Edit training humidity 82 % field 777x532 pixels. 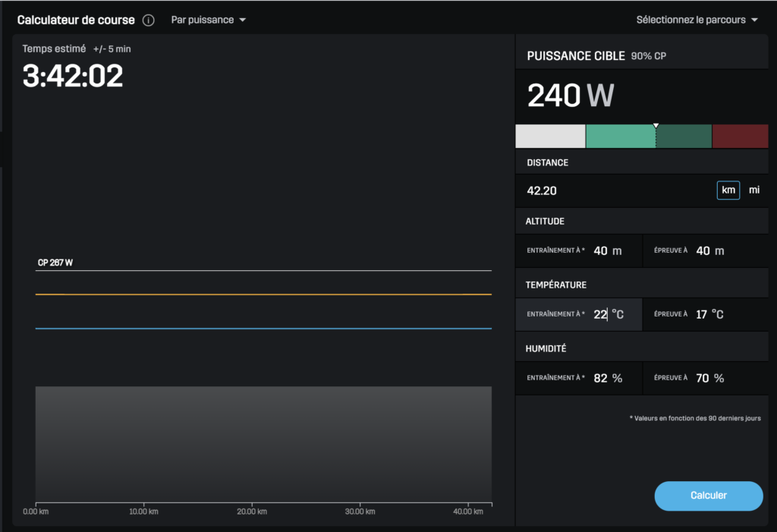tap(579, 378)
